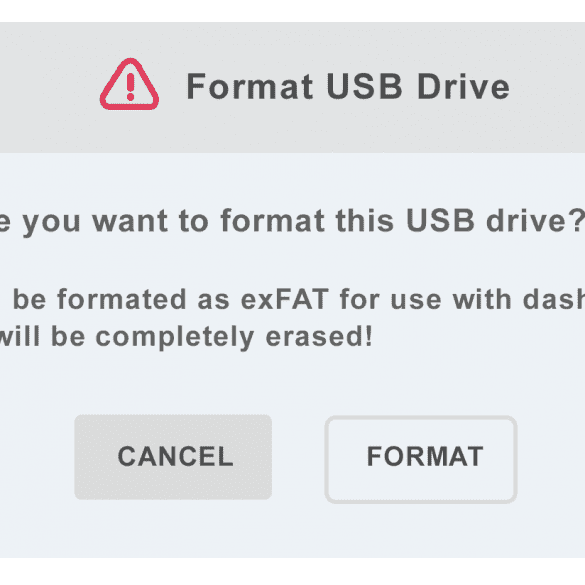585x585 pixels.
Task: Click the word 'exFAT' in the message
Action: [x=285, y=300]
